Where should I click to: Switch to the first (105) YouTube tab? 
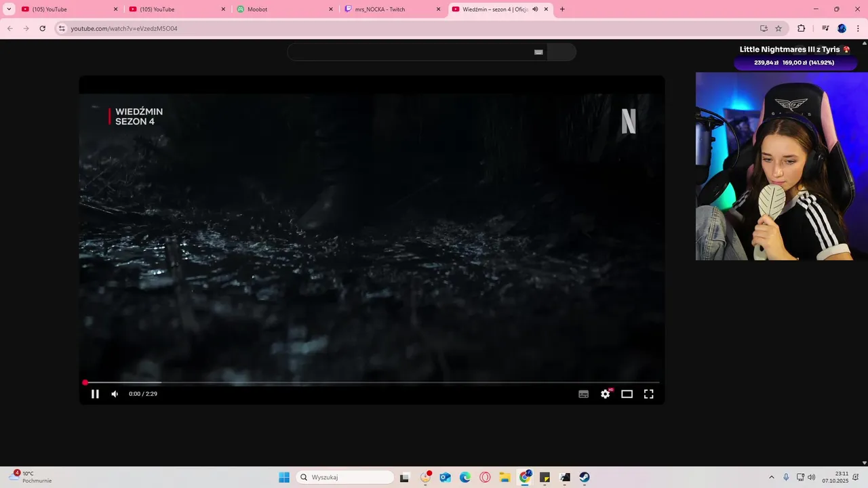pos(68,9)
